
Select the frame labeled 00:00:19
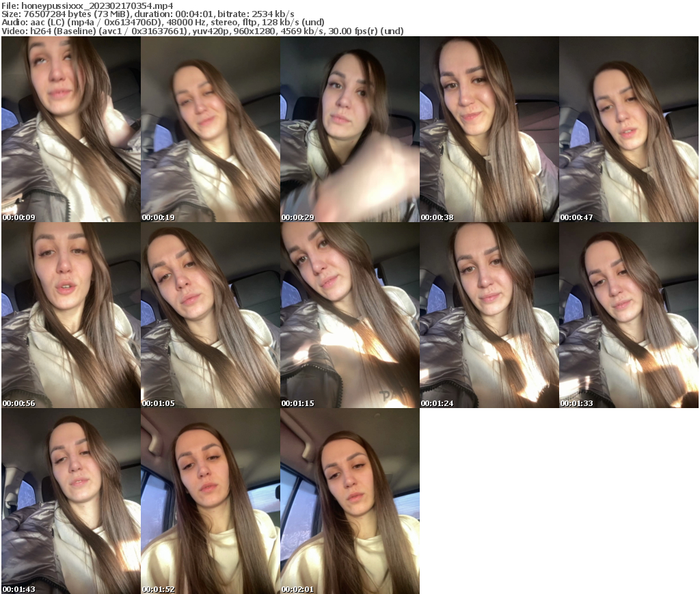[x=208, y=128]
